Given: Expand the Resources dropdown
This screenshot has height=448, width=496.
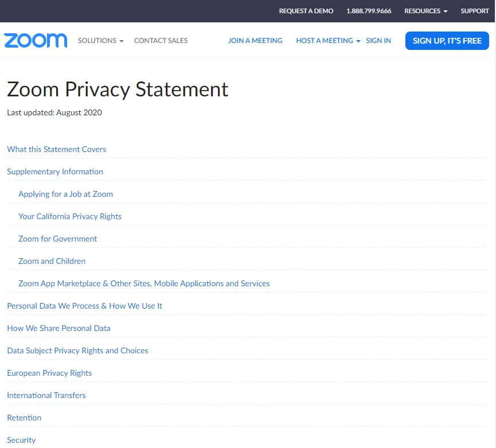Looking at the screenshot, I should pos(426,11).
